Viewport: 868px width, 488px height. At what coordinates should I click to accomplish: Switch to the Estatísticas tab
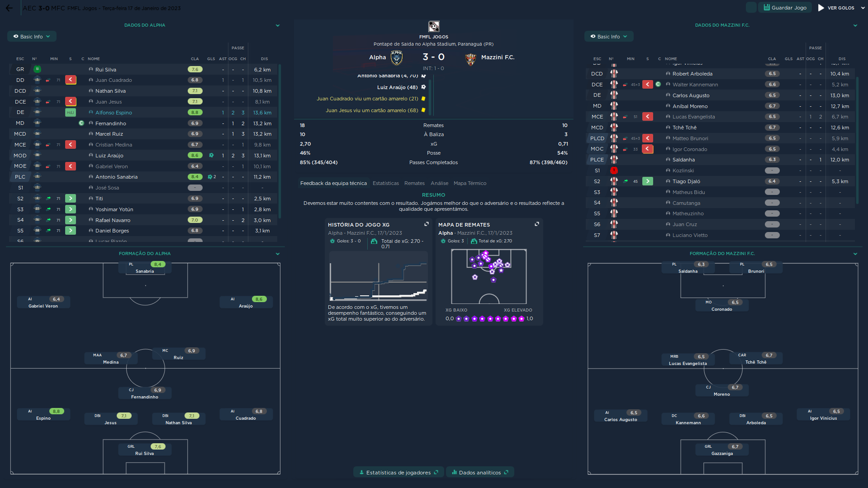385,183
